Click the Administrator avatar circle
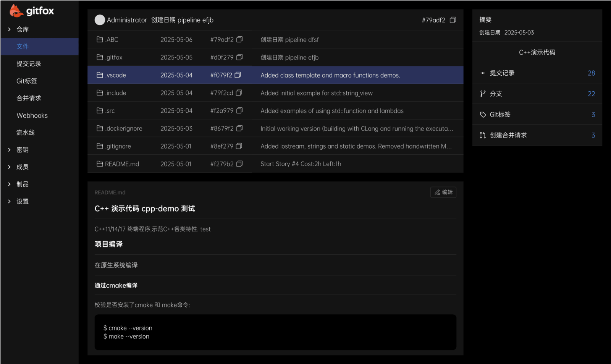611x364 pixels. [x=100, y=20]
